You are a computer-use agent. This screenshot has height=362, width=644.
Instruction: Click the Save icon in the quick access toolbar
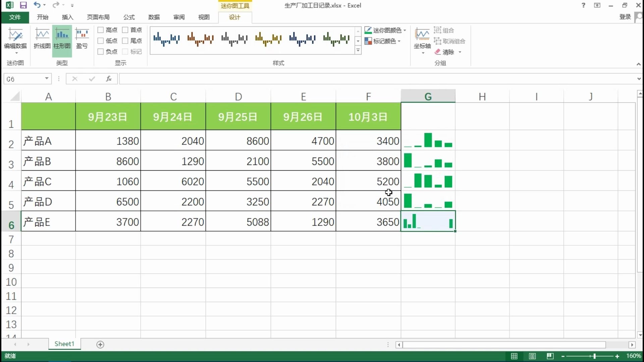click(x=23, y=5)
